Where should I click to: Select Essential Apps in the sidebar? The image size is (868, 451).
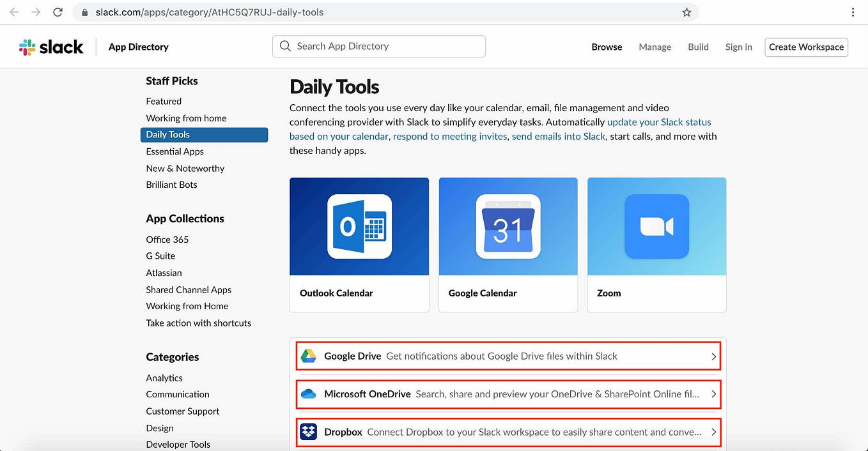(x=174, y=151)
